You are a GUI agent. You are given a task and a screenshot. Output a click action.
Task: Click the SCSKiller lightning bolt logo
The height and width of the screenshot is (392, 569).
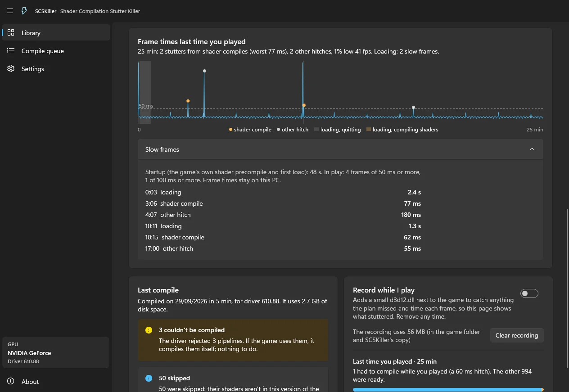point(24,11)
